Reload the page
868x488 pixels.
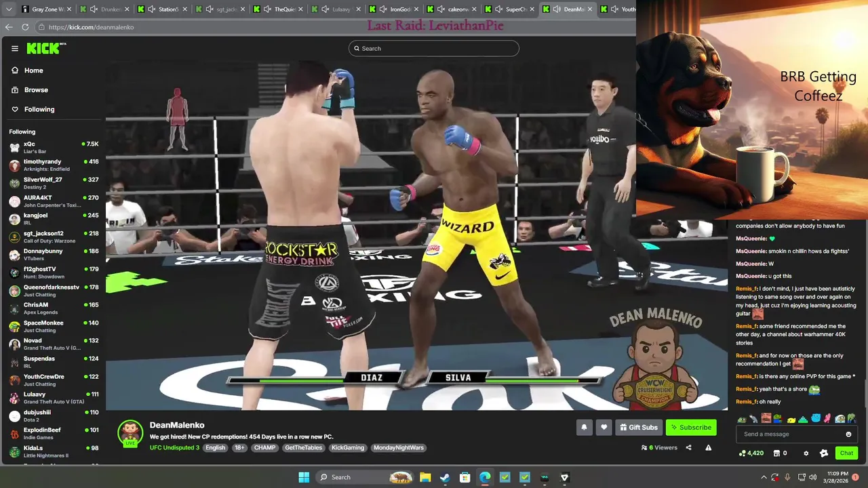[x=25, y=27]
